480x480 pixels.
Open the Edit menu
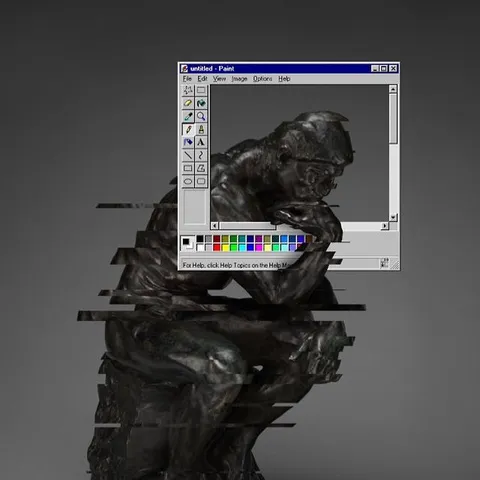(x=202, y=79)
